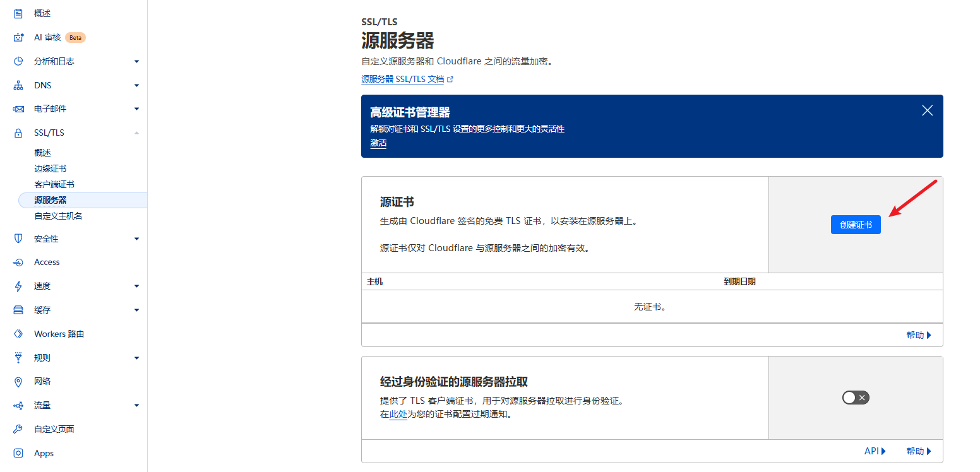Expand the 安全性 dropdown arrow
This screenshot has width=980, height=472.
(136, 239)
